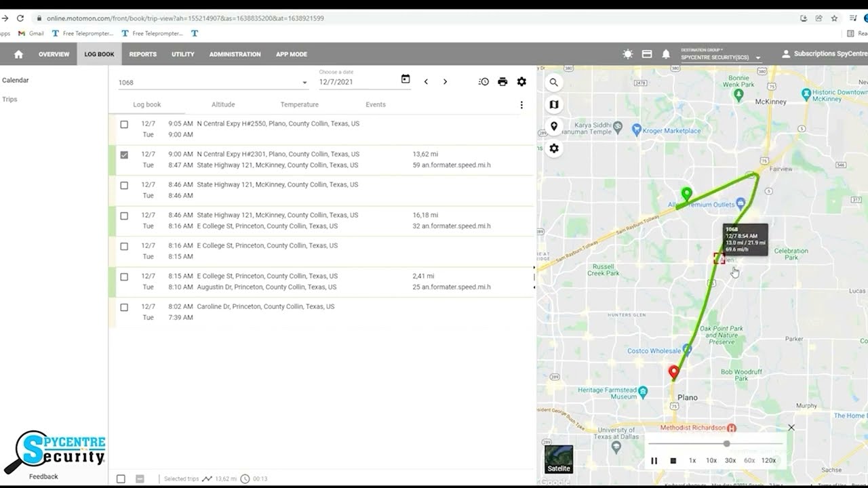Tick the 9:05 AM N Central Expy H#2550 trip
The image size is (868, 488).
(124, 125)
